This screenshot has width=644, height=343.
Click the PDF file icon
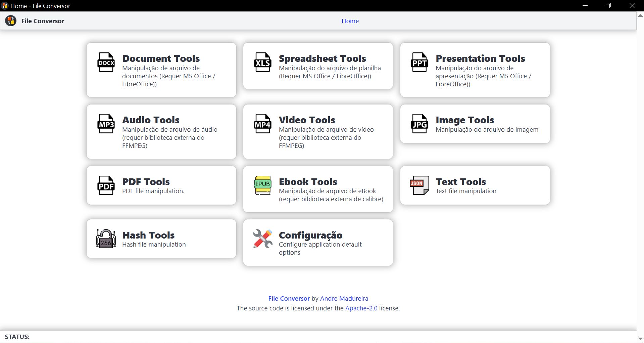tap(106, 185)
